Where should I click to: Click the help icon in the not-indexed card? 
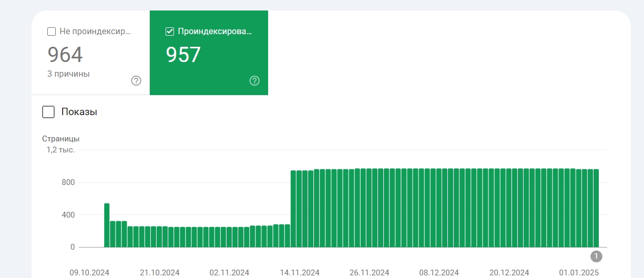(x=136, y=80)
